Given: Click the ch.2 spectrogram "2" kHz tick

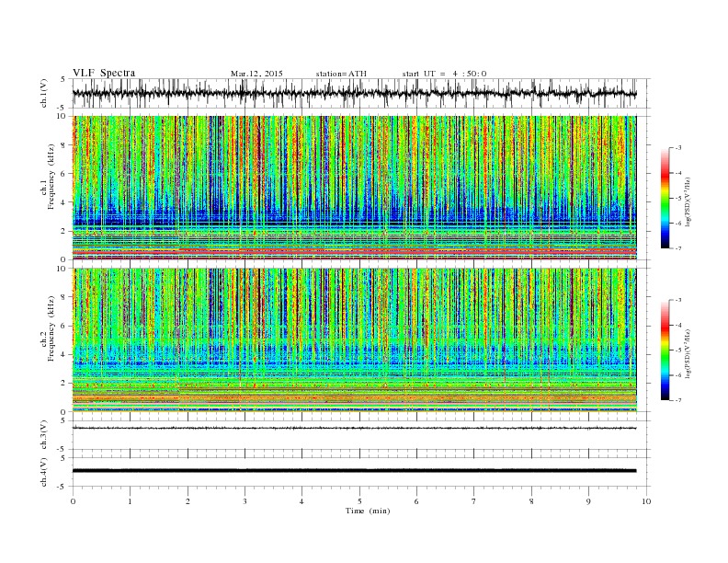Looking at the screenshot, I should [64, 384].
